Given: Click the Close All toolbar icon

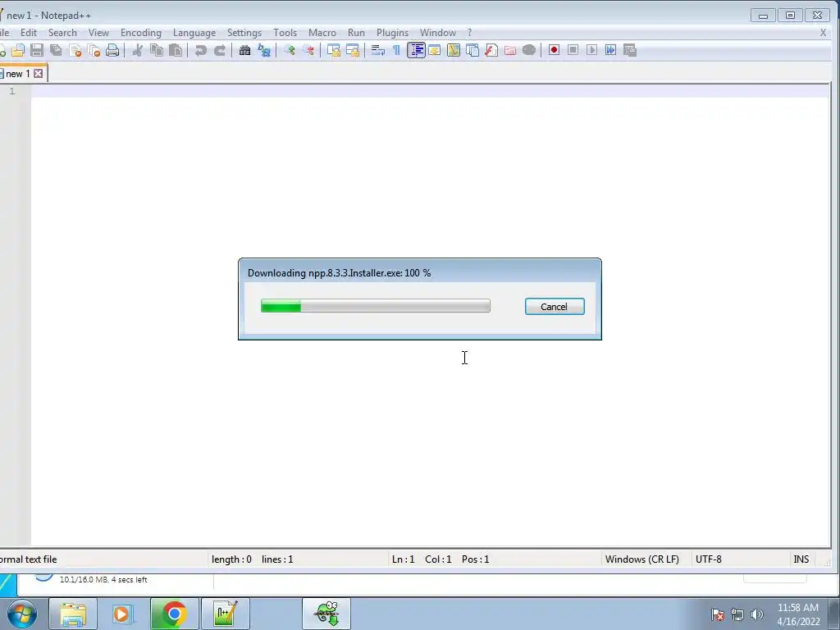Looking at the screenshot, I should point(94,50).
